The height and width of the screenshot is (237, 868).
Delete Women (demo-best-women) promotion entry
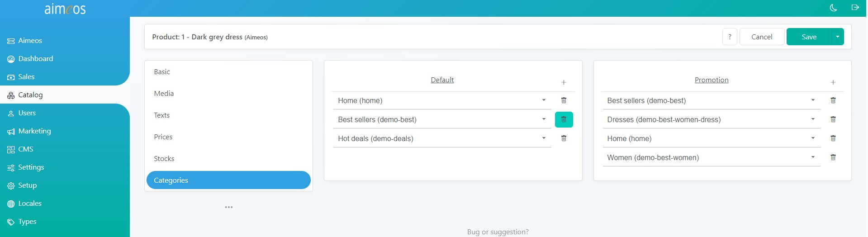point(833,157)
